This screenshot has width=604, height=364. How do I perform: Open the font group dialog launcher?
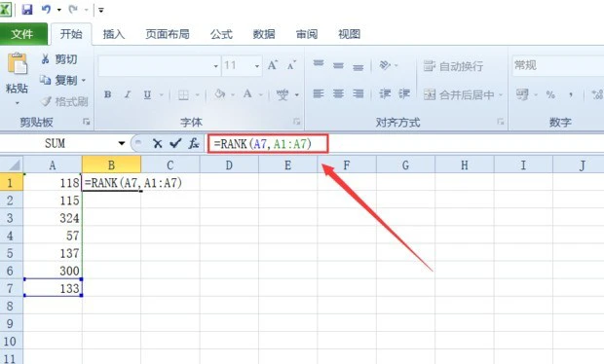pyautogui.click(x=296, y=122)
